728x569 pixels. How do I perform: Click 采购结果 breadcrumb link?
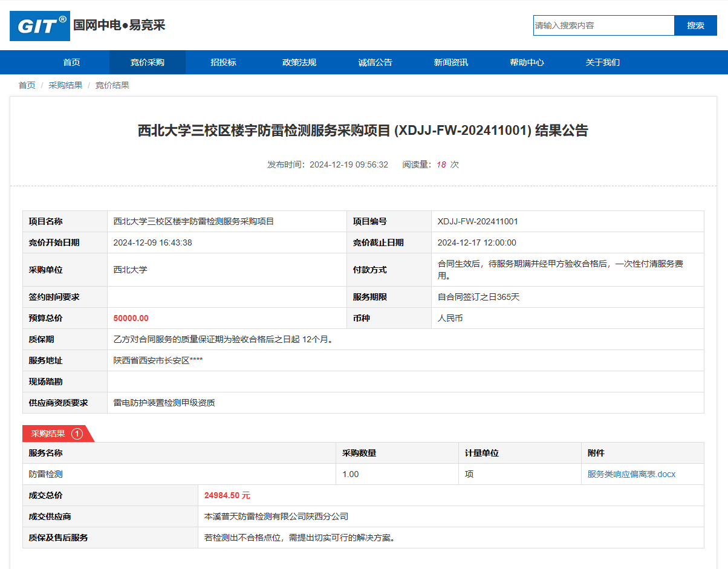tap(65, 85)
